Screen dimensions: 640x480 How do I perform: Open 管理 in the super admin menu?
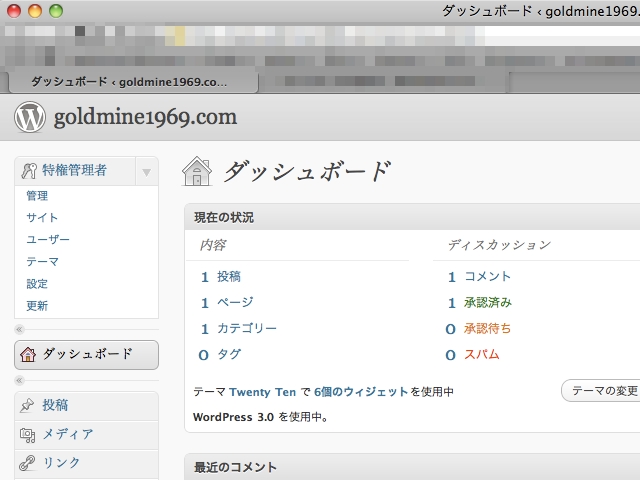(x=37, y=196)
